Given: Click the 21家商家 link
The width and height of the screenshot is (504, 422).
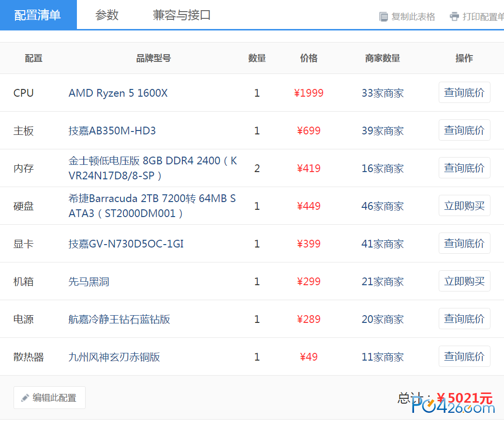Looking at the screenshot, I should click(x=383, y=282).
